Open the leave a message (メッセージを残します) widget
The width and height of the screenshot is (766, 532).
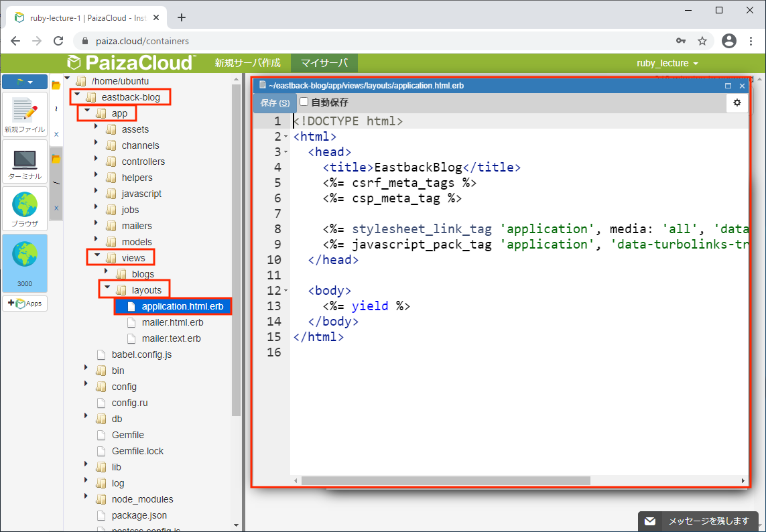[697, 521]
